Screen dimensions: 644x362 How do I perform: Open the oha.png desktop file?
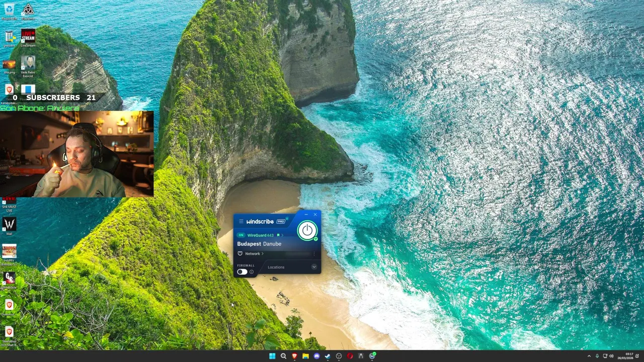point(9,66)
